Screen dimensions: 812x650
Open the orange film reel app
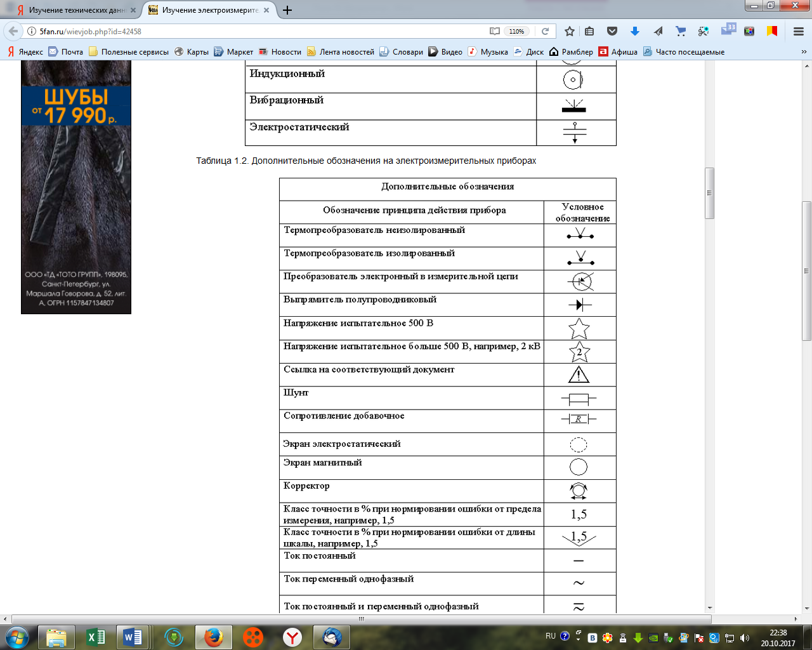(x=253, y=637)
